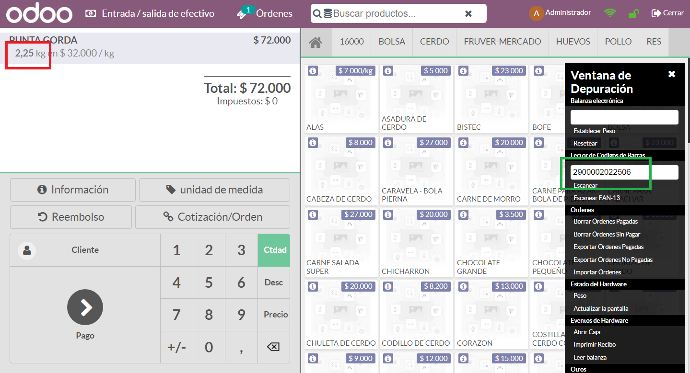Screen dimensions: 690x373
Task: Check wifi connection status icon
Action: (610, 13)
